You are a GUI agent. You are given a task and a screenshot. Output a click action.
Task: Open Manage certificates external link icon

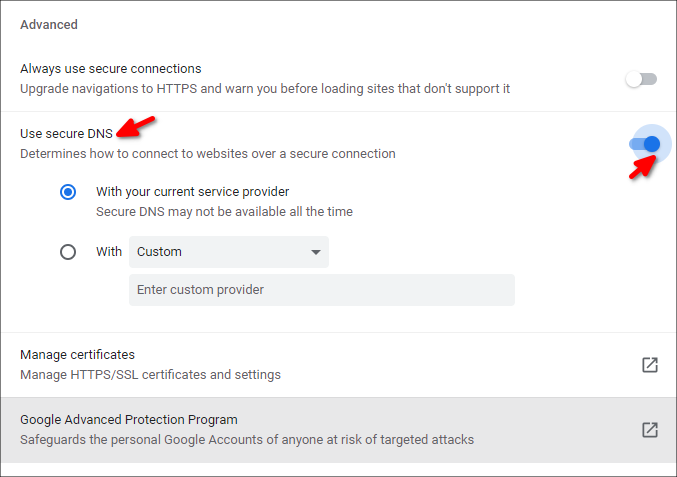point(649,365)
